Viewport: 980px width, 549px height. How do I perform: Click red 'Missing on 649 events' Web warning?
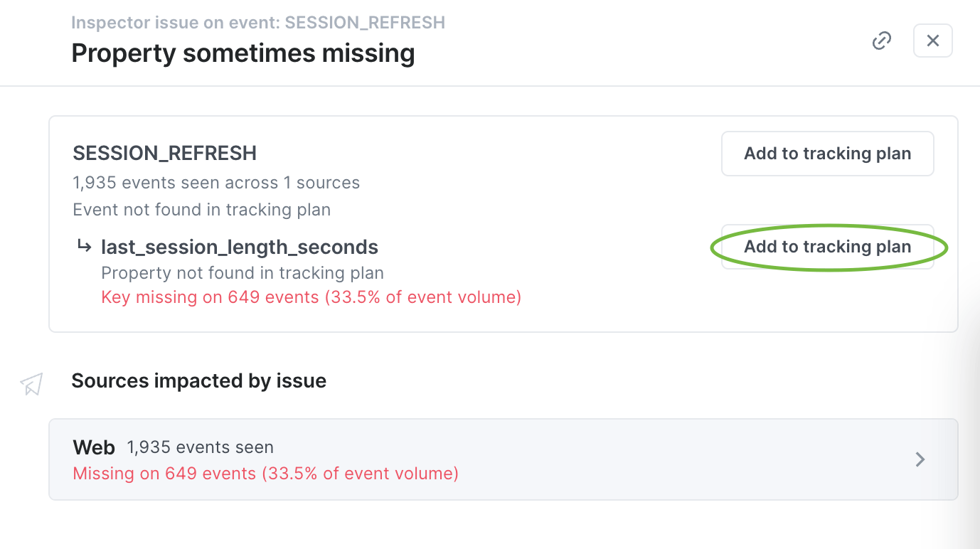point(265,474)
